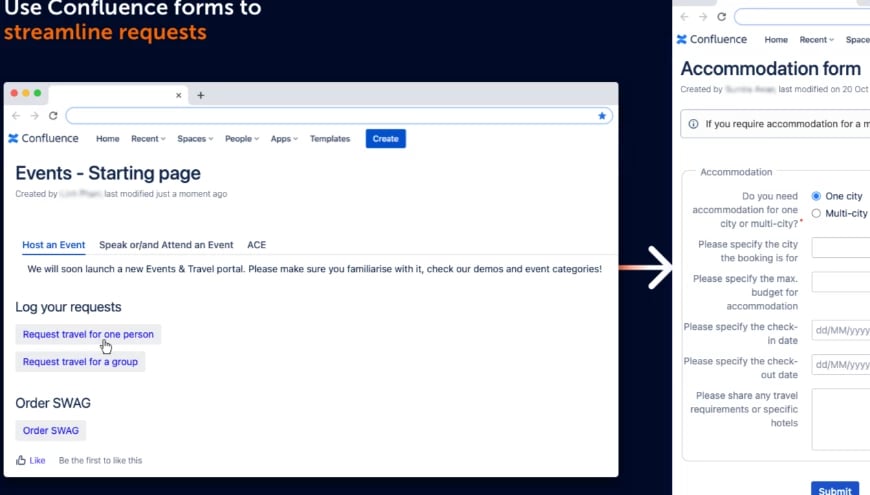
Task: Open Templates in the navigation bar
Action: tap(330, 139)
